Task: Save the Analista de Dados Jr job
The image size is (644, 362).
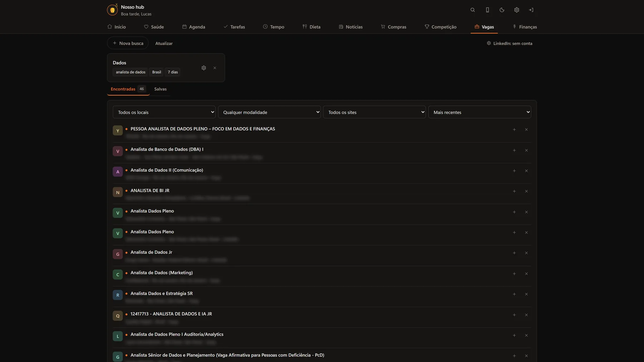Action: [x=514, y=253]
